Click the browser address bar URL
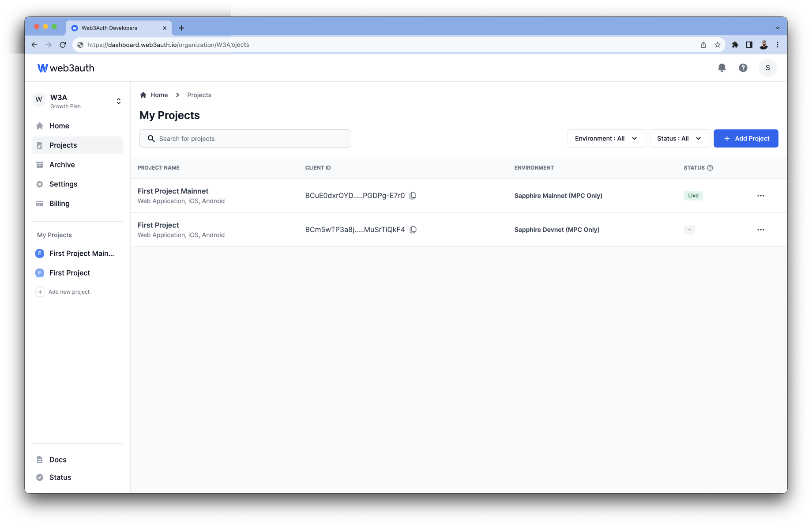 point(168,45)
